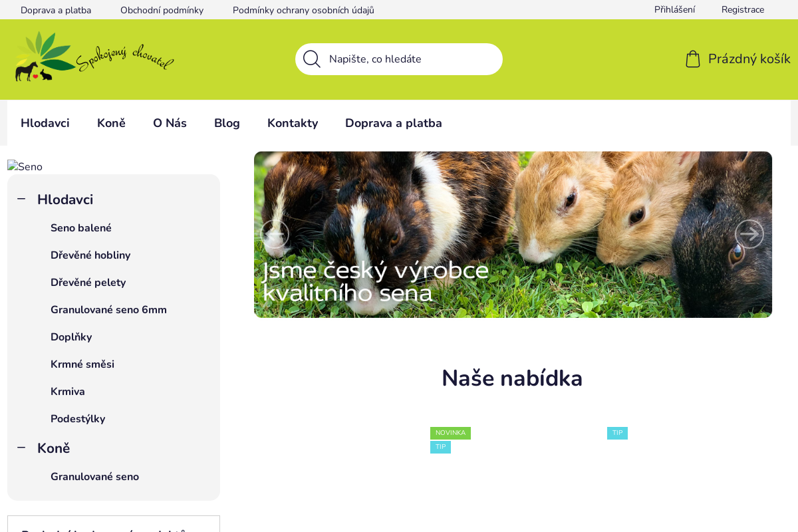Open the Granulované seno 6mm category
Viewport: 798px width, 532px height.
coord(108,309)
